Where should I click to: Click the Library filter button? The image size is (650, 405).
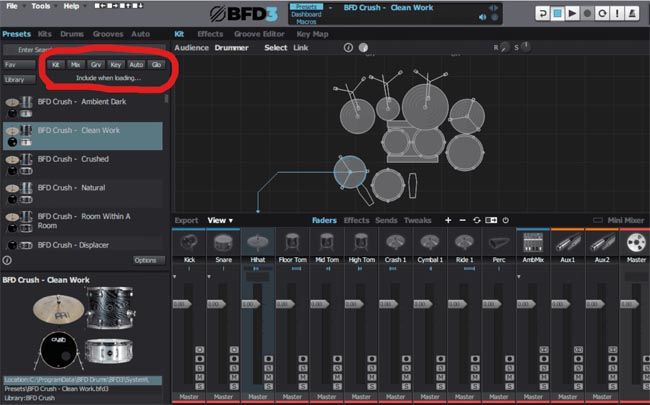(x=19, y=79)
